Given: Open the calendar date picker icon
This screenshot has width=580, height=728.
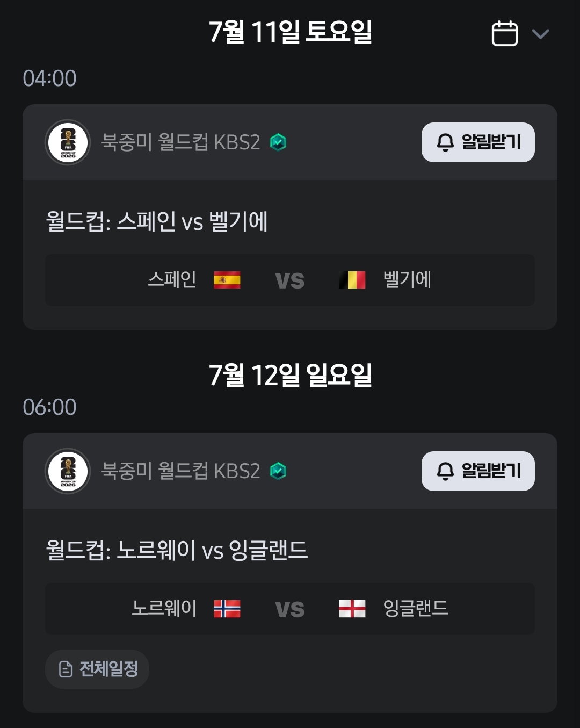Looking at the screenshot, I should tap(505, 33).
